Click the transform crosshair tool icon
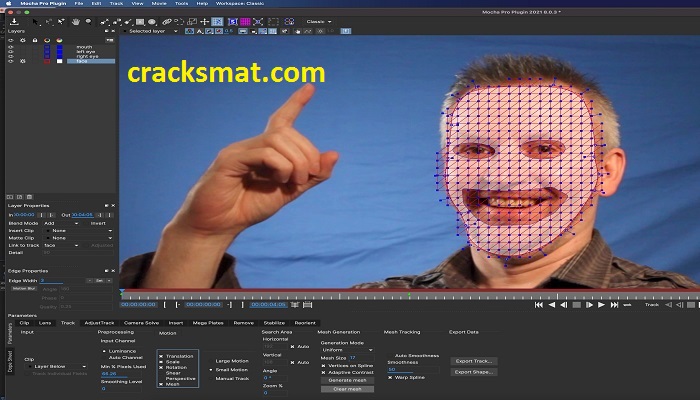Screen dimensions: 700x400 pos(204,21)
